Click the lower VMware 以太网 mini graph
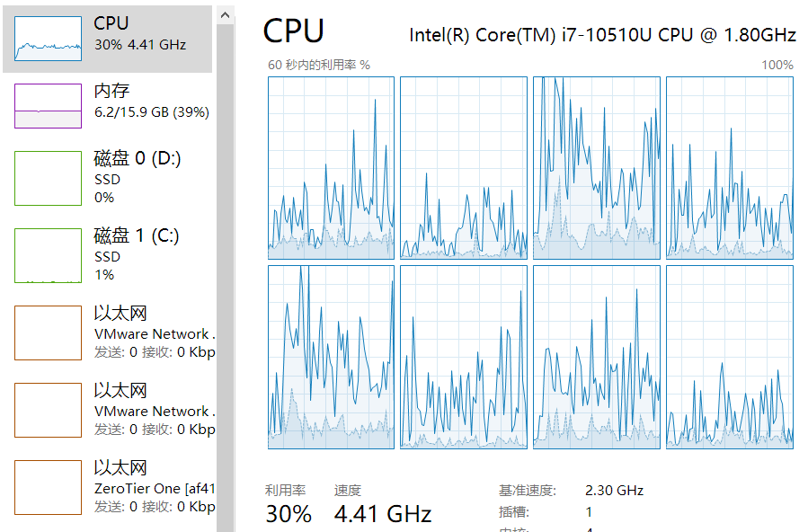The image size is (808, 532). pos(48,410)
